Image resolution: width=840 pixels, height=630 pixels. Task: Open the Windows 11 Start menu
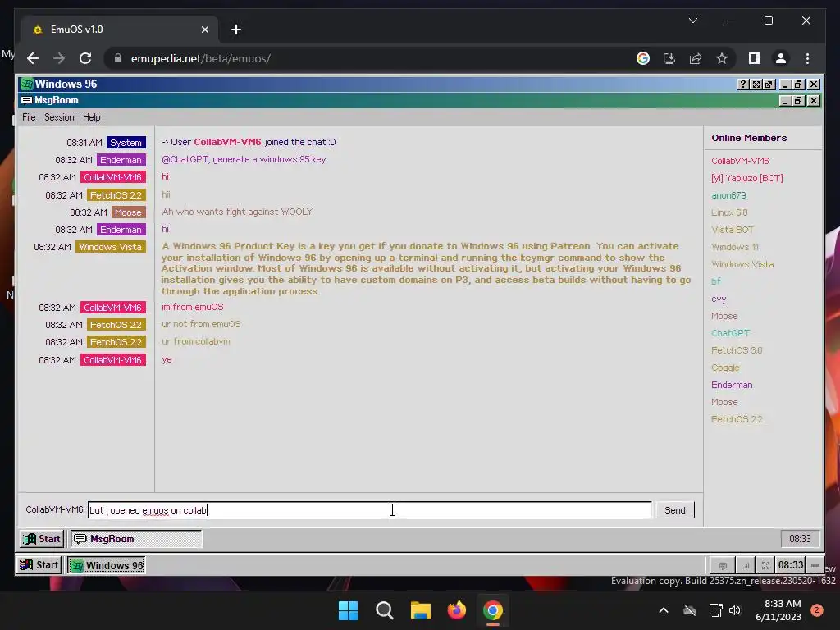[348, 610]
